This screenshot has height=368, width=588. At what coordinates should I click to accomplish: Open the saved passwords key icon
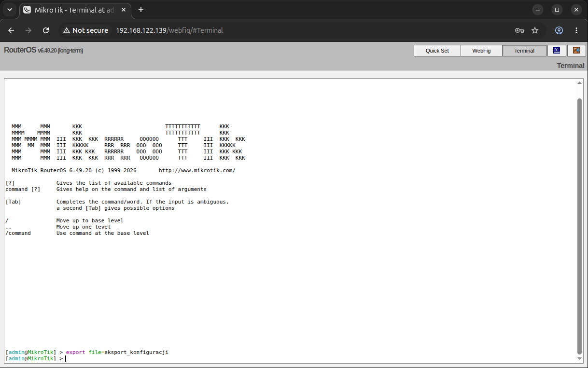click(x=519, y=30)
